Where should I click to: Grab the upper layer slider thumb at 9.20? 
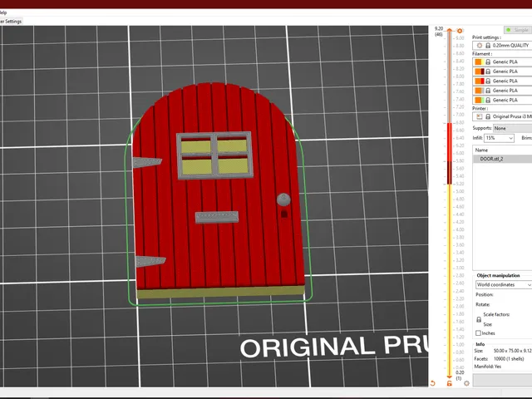(449, 31)
